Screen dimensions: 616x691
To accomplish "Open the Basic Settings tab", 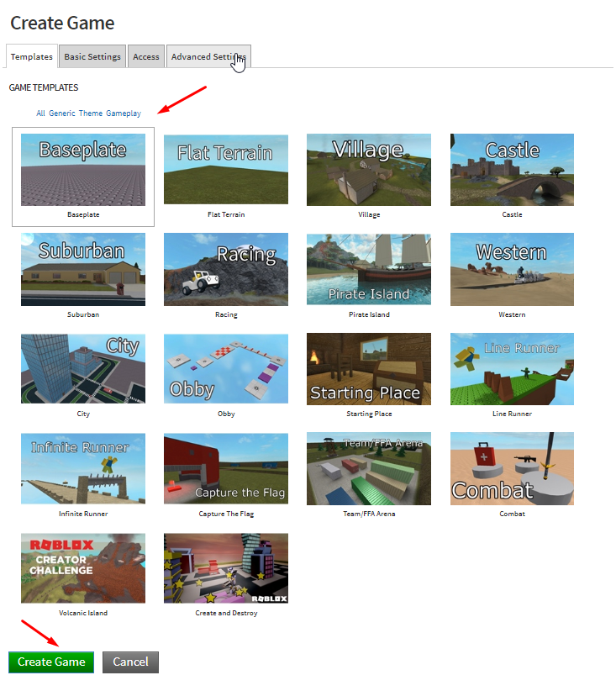I will [92, 56].
